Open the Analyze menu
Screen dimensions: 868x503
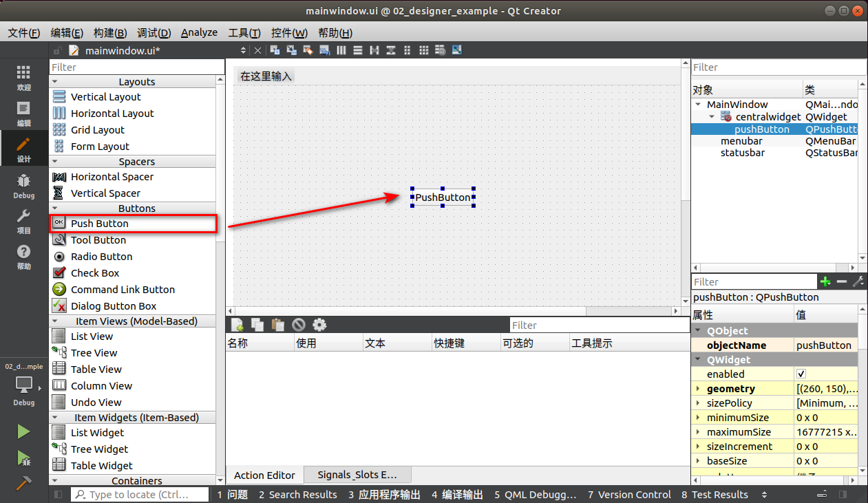(199, 32)
